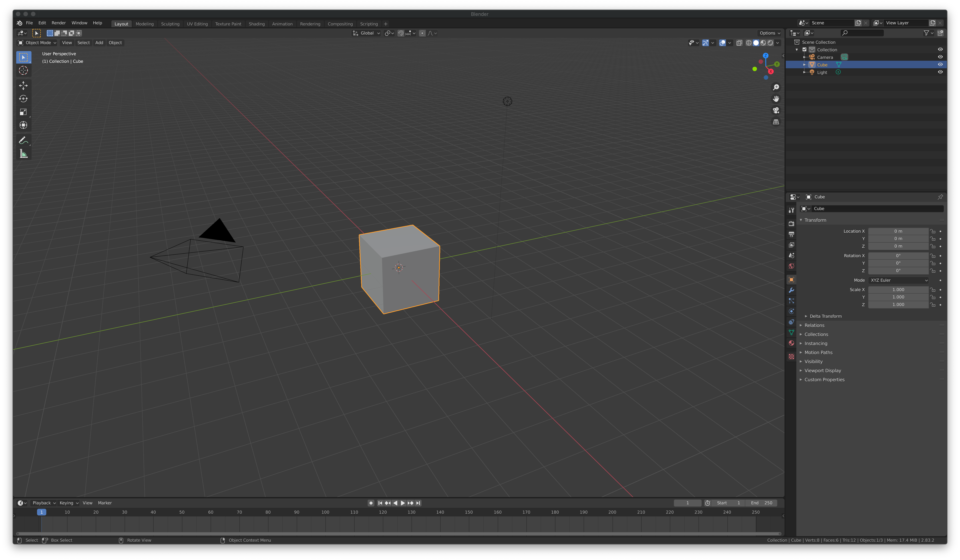Expand the Relations panel
This screenshot has height=560, width=960.
[x=814, y=325]
